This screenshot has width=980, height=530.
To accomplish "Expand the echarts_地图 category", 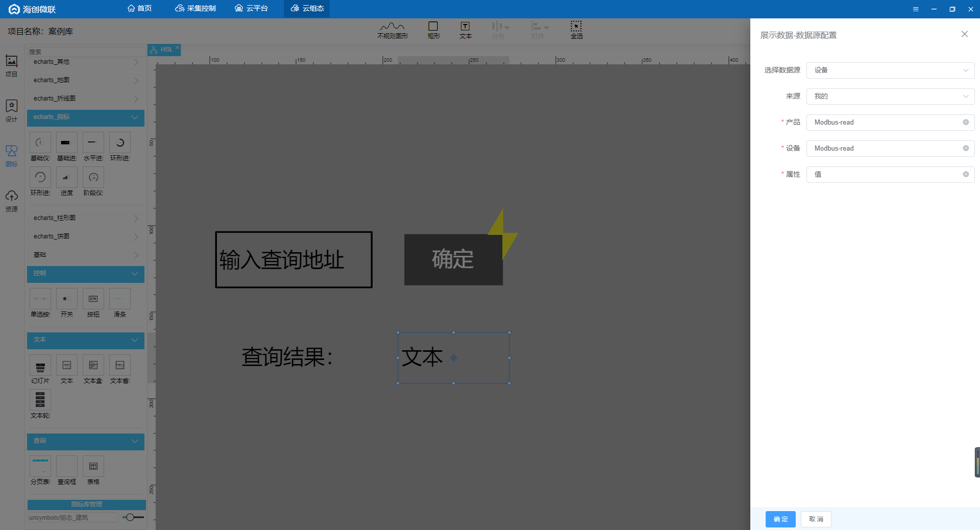I will (x=86, y=81).
